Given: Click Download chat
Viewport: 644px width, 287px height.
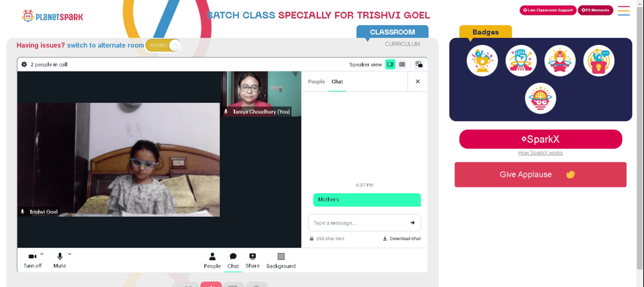Looking at the screenshot, I should 402,239.
